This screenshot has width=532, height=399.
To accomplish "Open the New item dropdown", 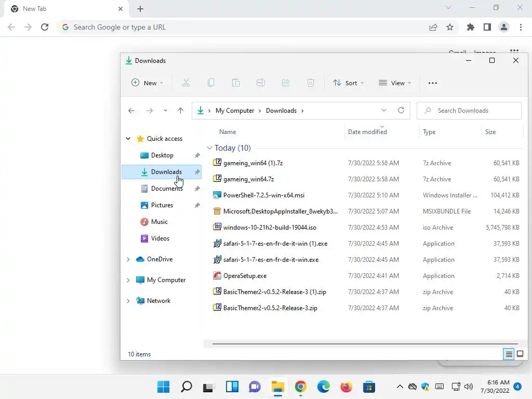I will tap(147, 83).
